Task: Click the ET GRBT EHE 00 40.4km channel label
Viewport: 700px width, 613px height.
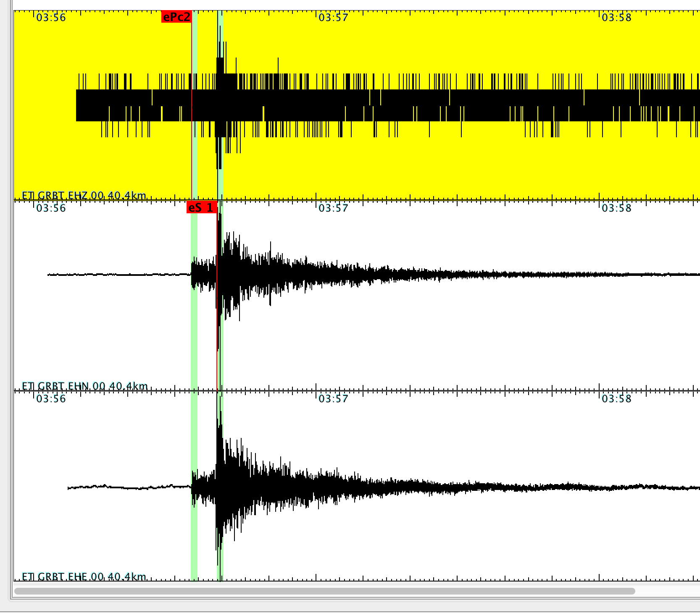Action: pos(84,576)
